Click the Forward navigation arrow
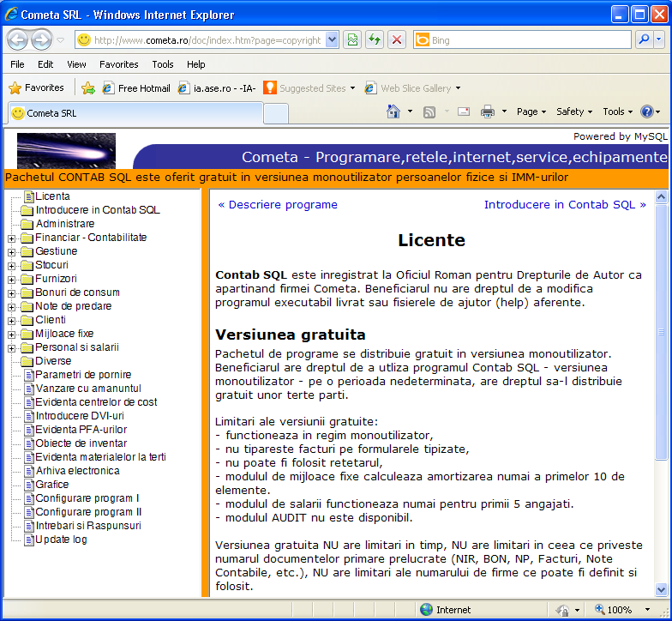672x621 pixels. pos(41,39)
